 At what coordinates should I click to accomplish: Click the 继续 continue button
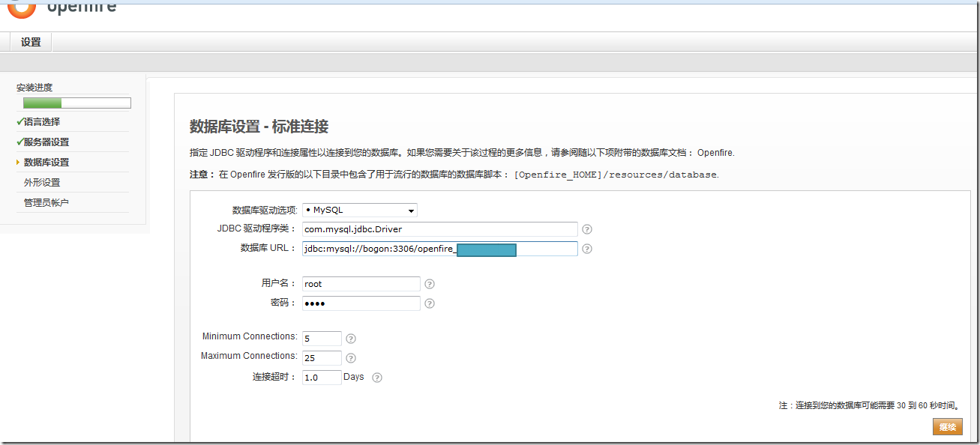click(948, 427)
